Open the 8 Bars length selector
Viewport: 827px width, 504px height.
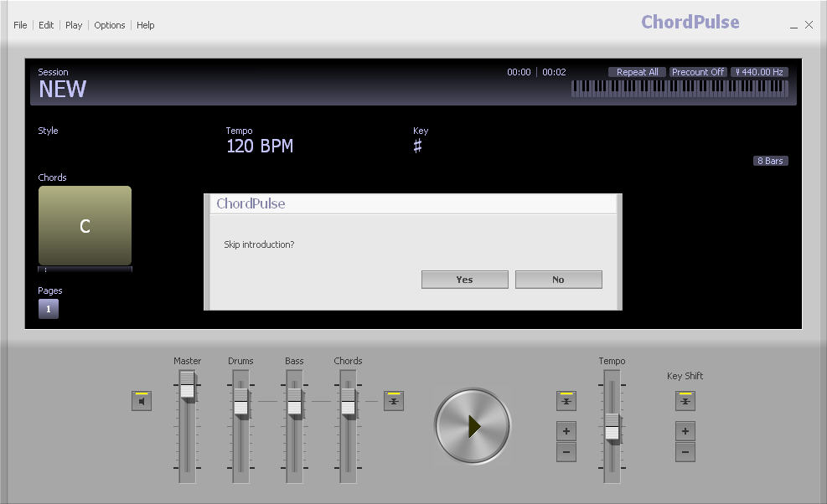click(x=770, y=161)
